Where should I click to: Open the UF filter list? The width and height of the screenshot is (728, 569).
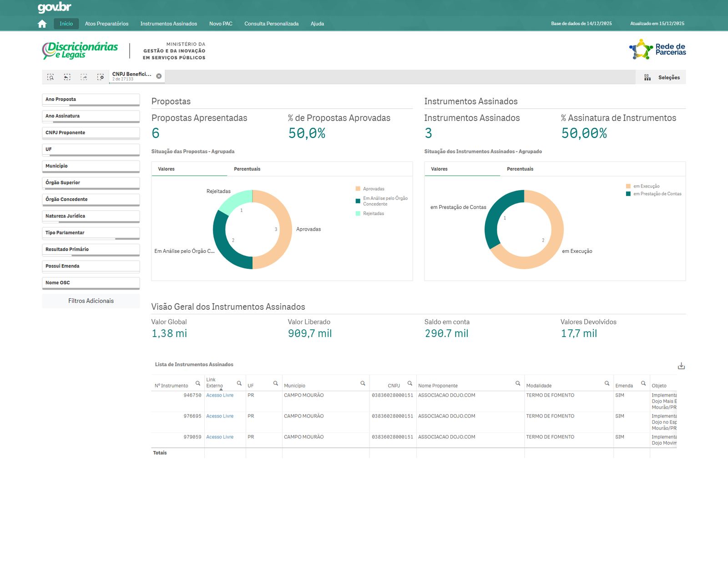click(91, 150)
